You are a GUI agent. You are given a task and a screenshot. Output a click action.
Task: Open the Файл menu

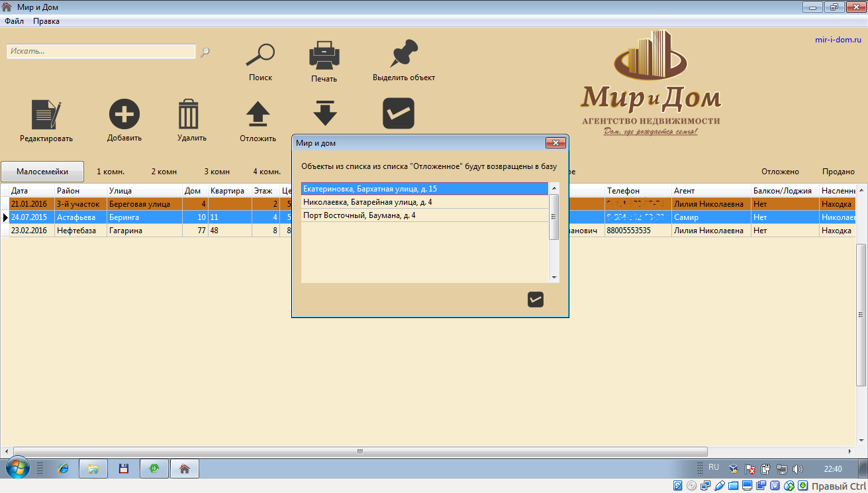(15, 21)
